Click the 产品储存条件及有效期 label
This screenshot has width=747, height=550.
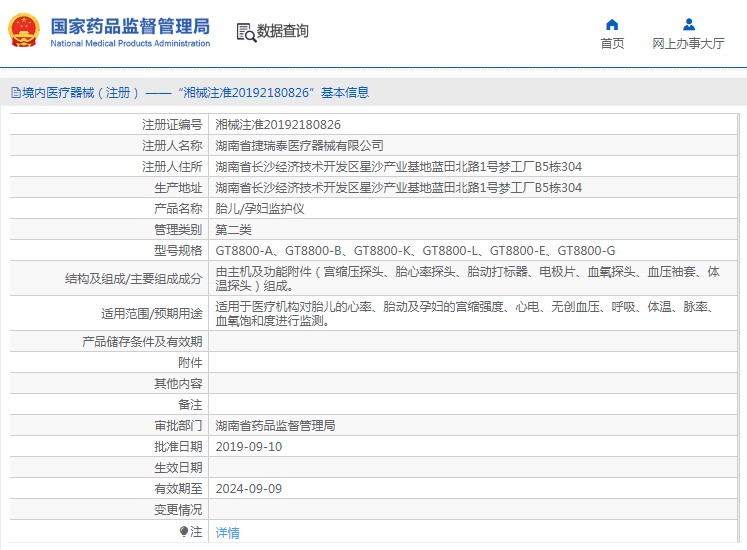pyautogui.click(x=142, y=342)
